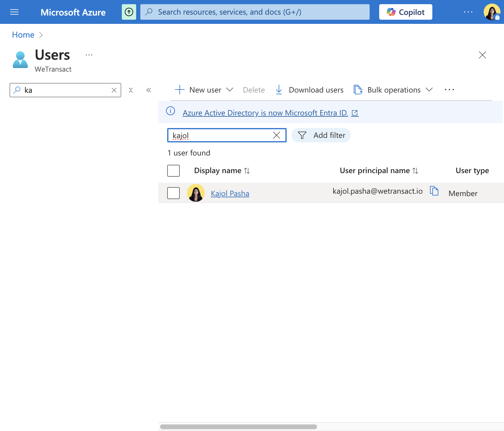Click New user button

[x=198, y=90]
